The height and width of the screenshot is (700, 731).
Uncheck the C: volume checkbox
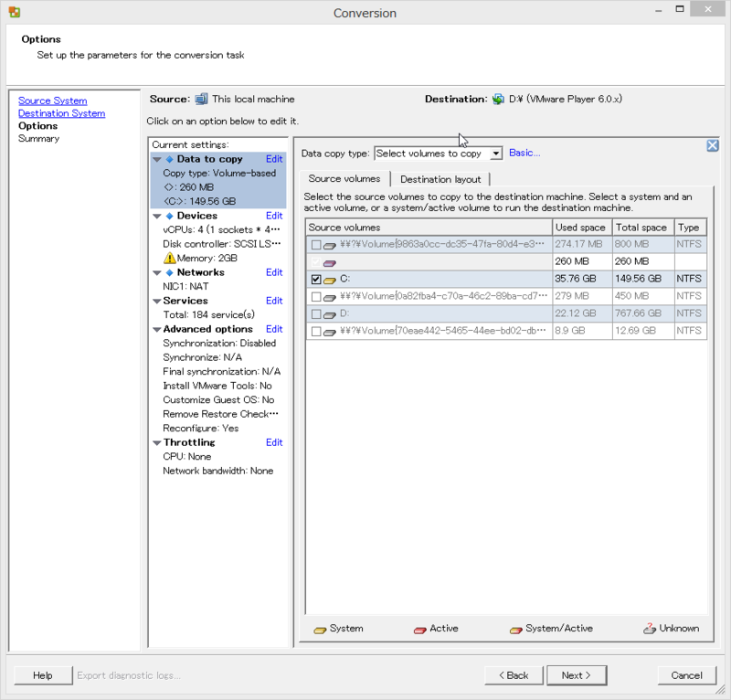pyautogui.click(x=316, y=280)
